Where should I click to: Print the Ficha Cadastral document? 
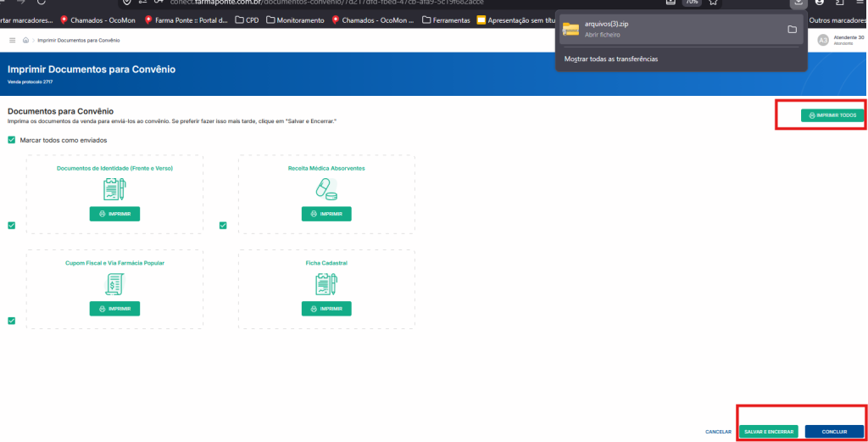click(x=326, y=309)
